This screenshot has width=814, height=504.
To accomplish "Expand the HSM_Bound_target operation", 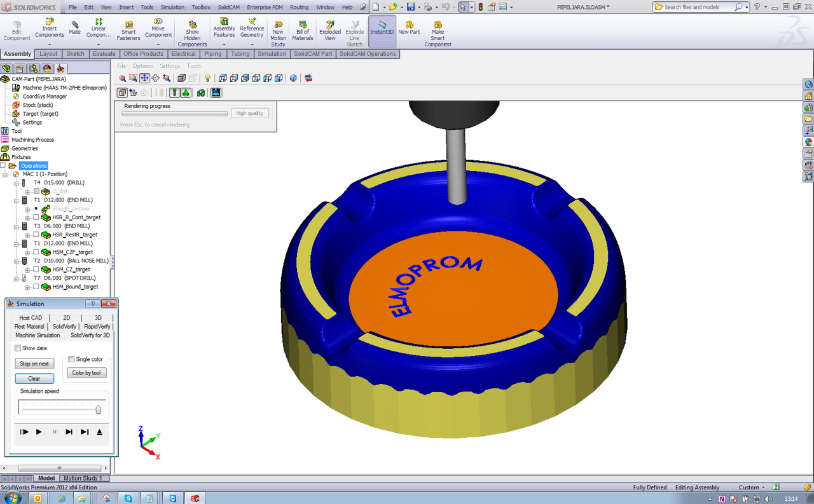I will 27,287.
